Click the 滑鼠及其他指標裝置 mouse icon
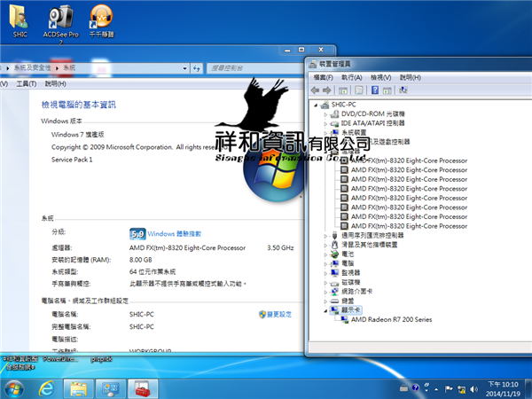The width and height of the screenshot is (532, 399). 334,245
